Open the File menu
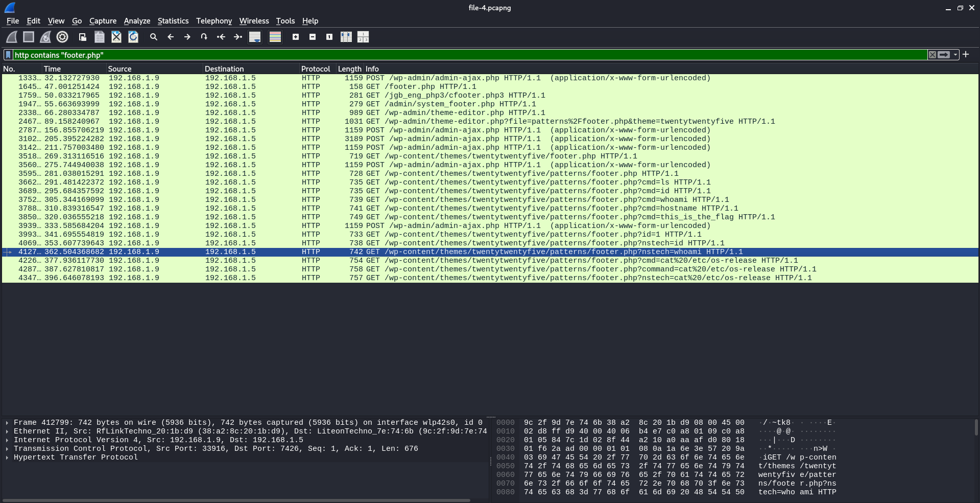980x503 pixels. click(13, 21)
